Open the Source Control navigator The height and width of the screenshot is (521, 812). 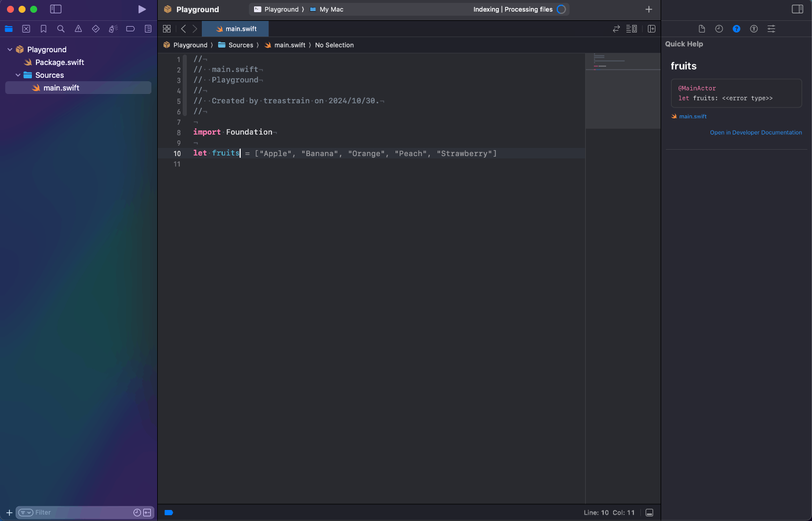pyautogui.click(x=26, y=28)
